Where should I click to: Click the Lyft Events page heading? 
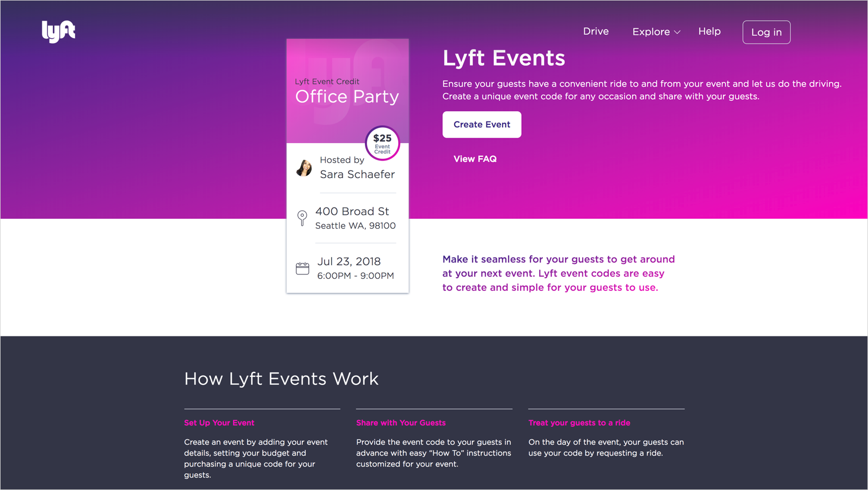tap(504, 58)
